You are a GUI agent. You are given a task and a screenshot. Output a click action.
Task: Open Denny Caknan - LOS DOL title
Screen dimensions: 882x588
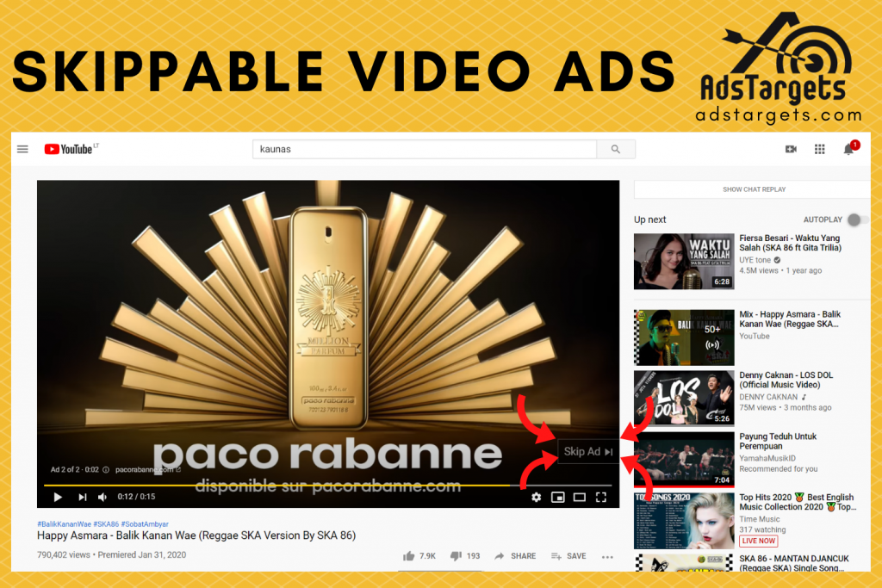[786, 380]
